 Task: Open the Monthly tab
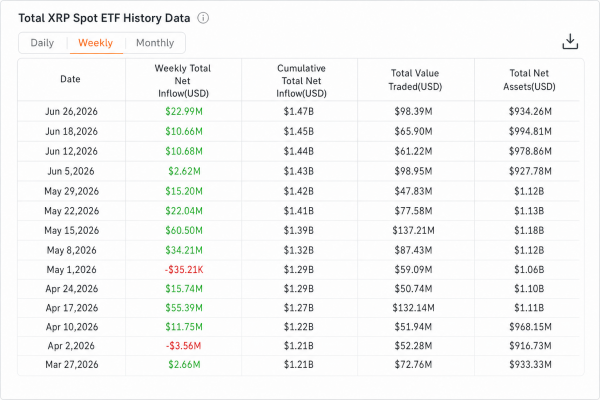(x=155, y=43)
